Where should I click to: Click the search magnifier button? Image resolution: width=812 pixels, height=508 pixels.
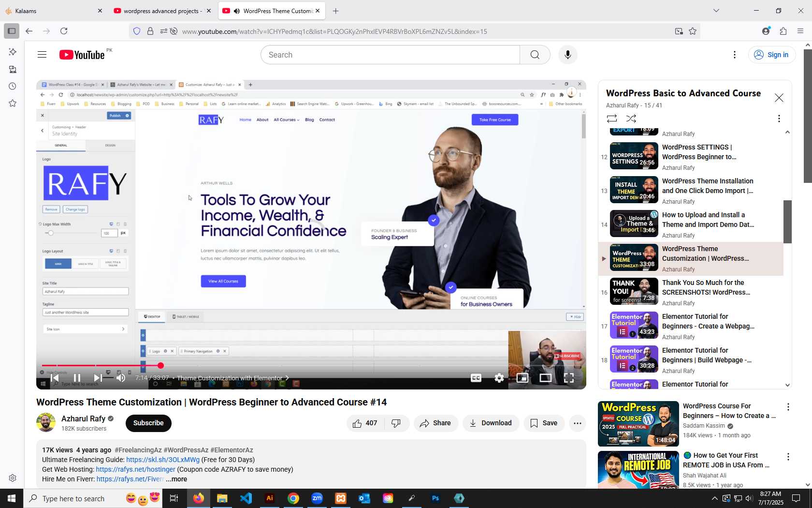coord(535,55)
